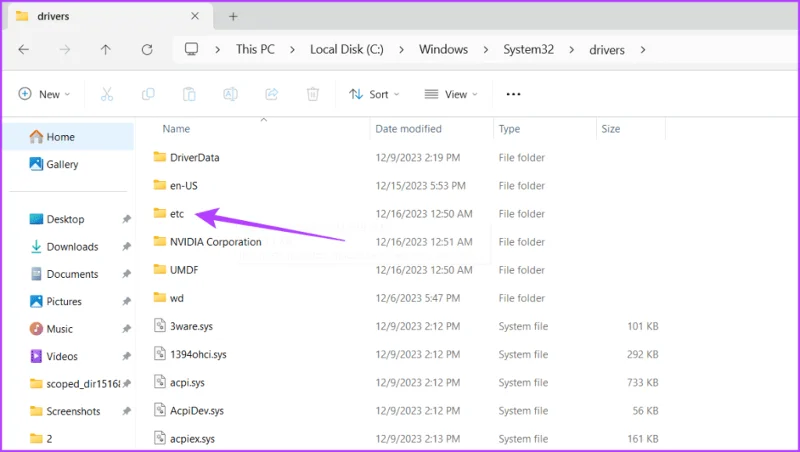The image size is (800, 452).
Task: Expand chevron after This PC in breadcrumb
Action: point(292,49)
